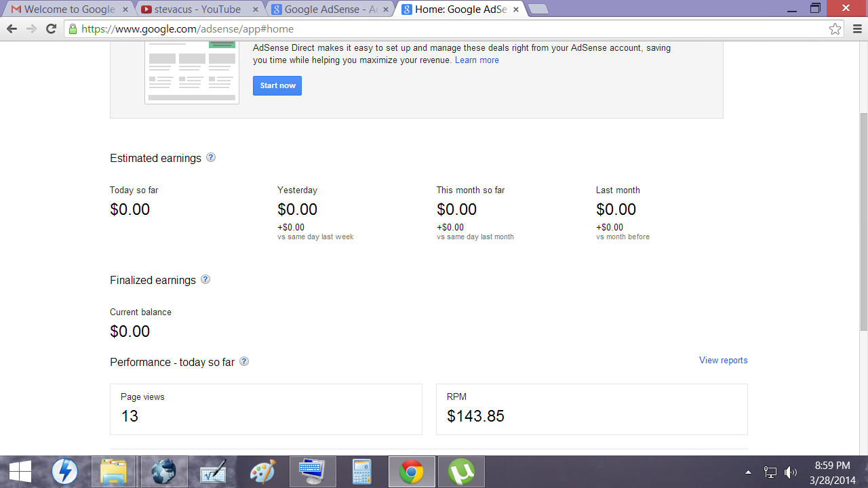Open File Explorer from the taskbar
868x488 pixels.
pyautogui.click(x=113, y=472)
